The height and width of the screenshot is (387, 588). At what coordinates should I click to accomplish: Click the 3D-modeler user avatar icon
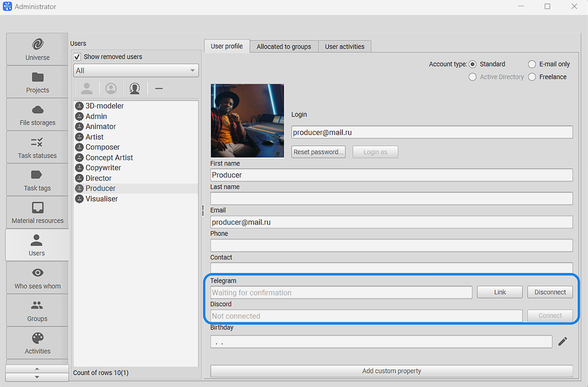click(x=79, y=106)
